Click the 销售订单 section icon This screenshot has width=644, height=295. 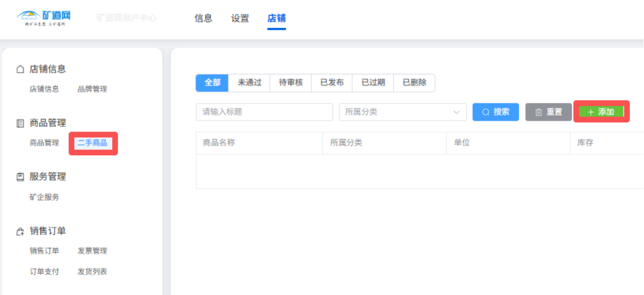point(20,232)
